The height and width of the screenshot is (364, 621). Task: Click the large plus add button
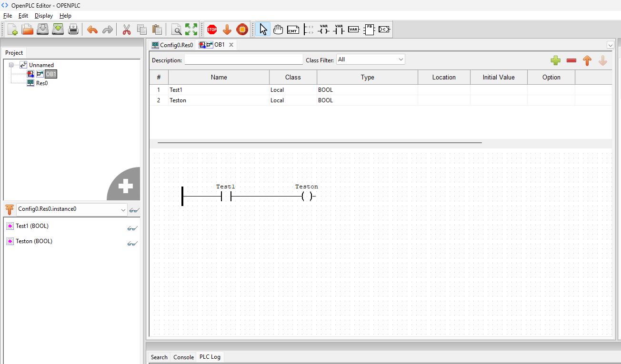[x=125, y=187]
